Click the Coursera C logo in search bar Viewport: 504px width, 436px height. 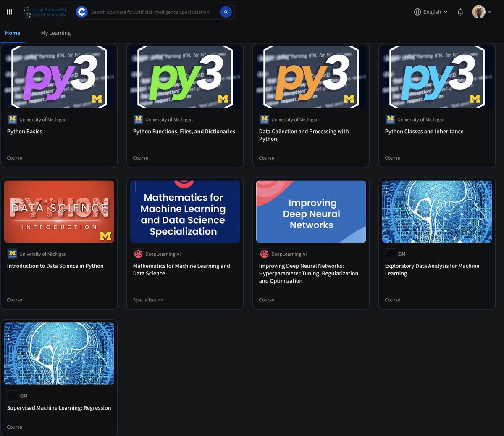point(82,12)
